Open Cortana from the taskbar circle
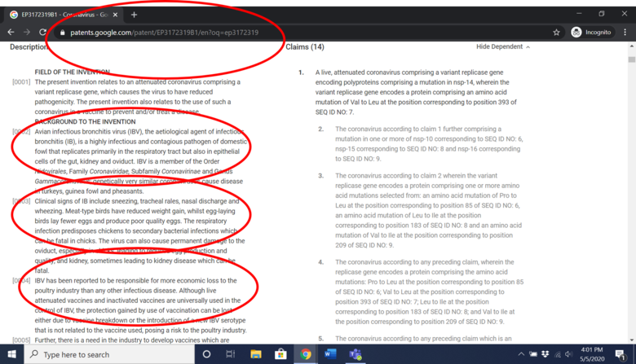This screenshot has height=364, width=636. click(206, 354)
